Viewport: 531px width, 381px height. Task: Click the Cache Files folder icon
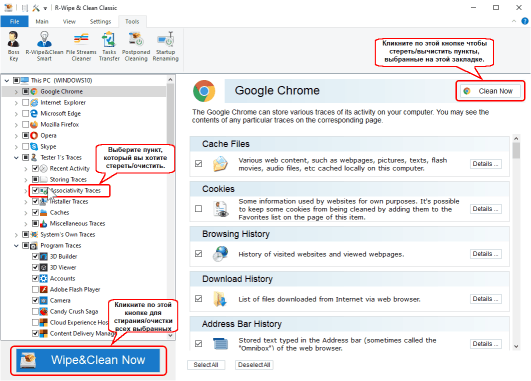click(x=220, y=164)
